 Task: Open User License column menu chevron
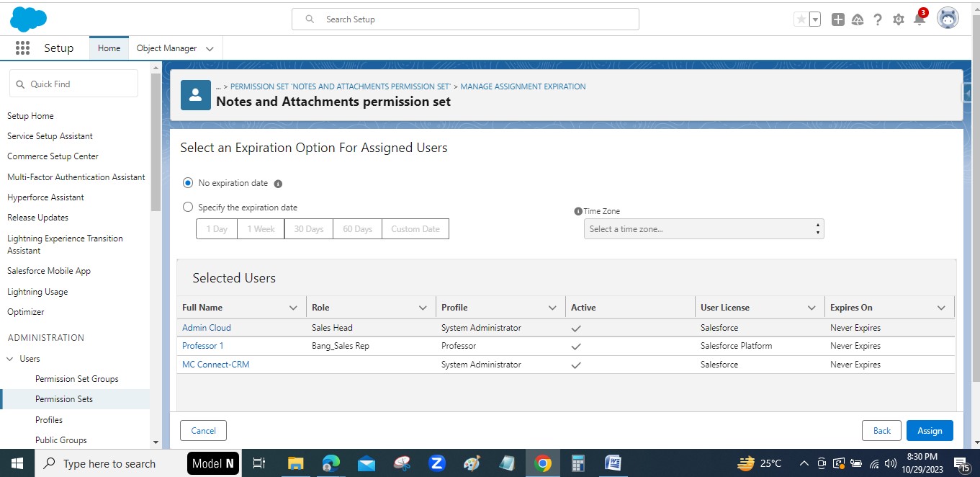coord(812,308)
